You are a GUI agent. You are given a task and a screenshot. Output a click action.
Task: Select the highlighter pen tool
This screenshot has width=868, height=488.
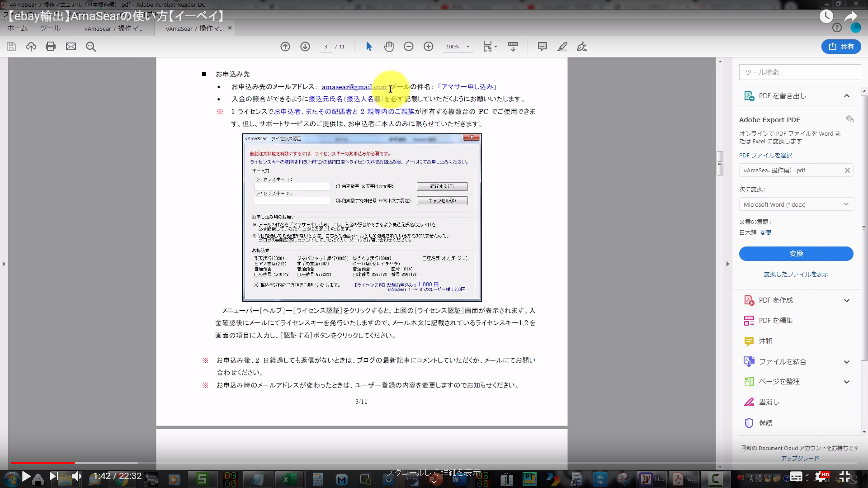coord(562,47)
